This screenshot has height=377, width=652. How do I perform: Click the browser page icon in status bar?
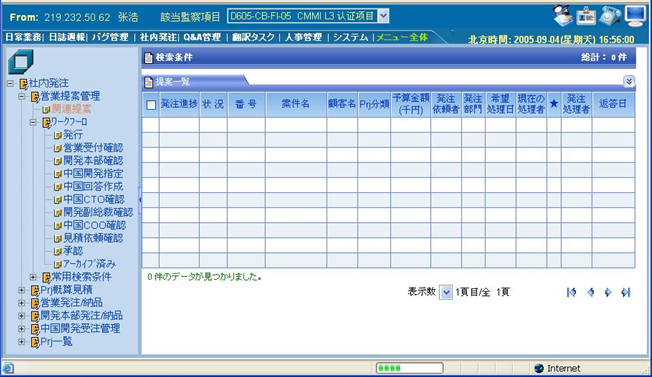tap(8, 368)
